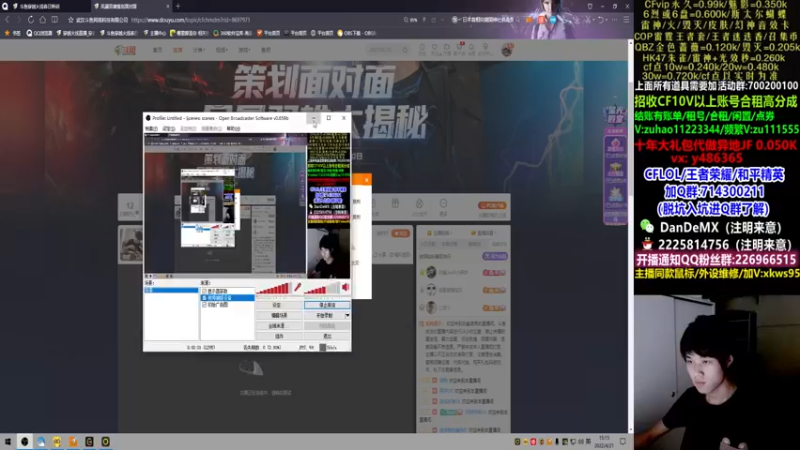The height and width of the screenshot is (450, 800).
Task: Toggle the first OBS source checkbox
Action: pos(205,291)
